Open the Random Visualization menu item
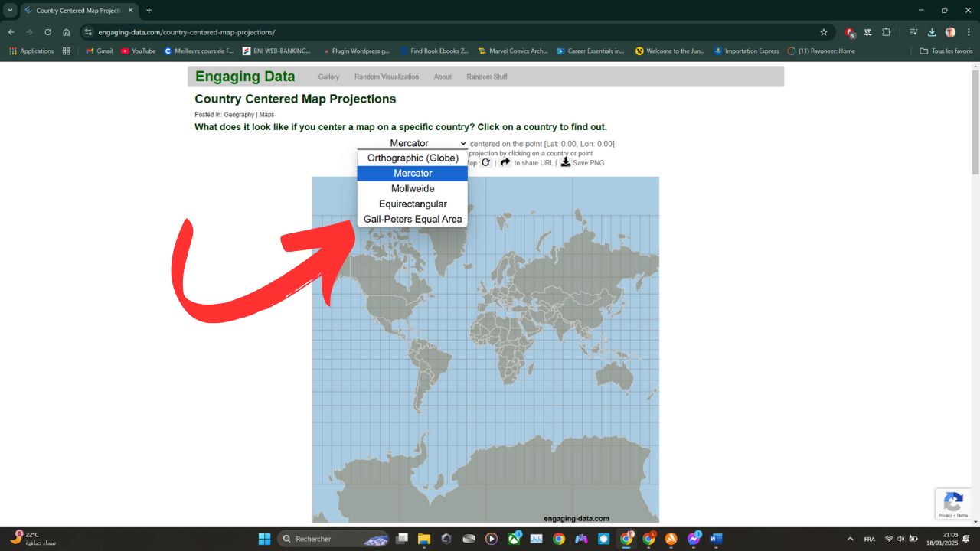 (x=385, y=77)
